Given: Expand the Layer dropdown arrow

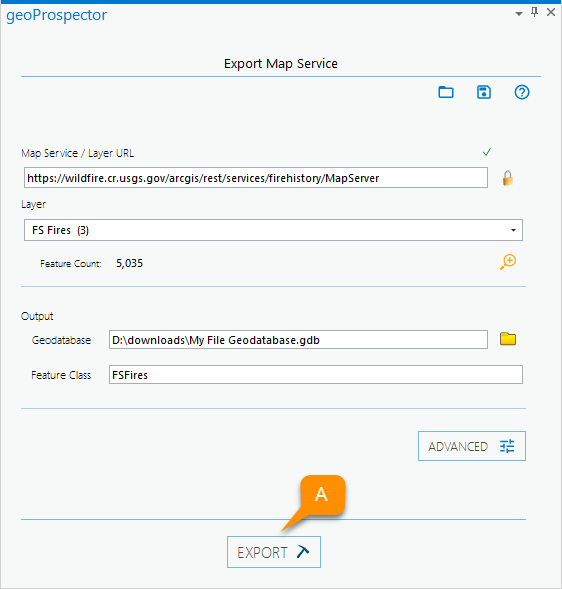Looking at the screenshot, I should click(x=513, y=230).
